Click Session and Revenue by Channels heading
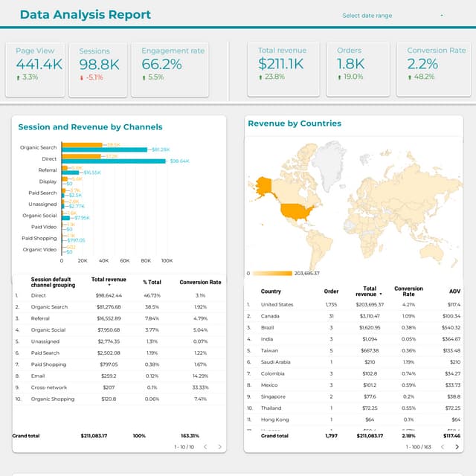Viewport: 476px width, 476px height. tap(90, 127)
